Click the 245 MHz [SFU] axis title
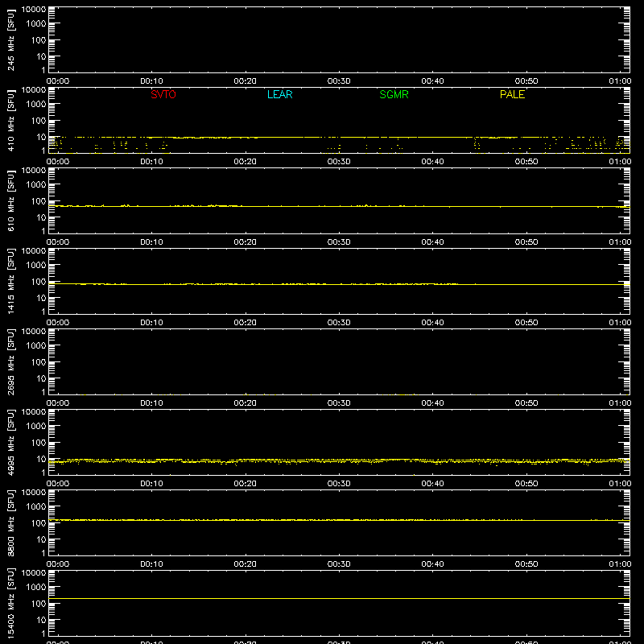Image resolution: width=644 pixels, height=644 pixels. (10, 39)
